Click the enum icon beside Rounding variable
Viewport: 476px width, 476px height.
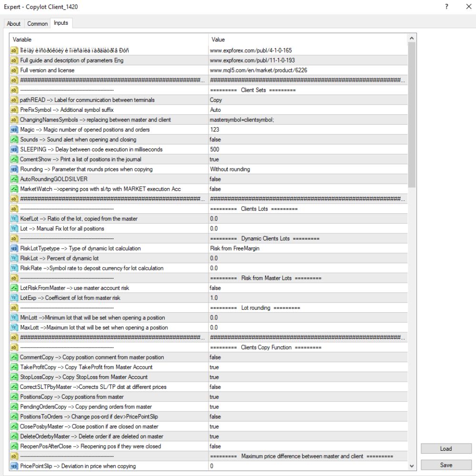(14, 169)
